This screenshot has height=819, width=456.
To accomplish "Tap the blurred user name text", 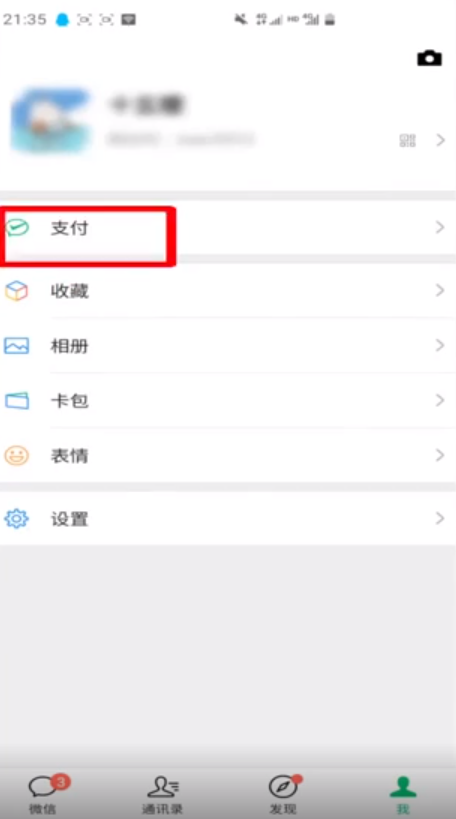I will coord(145,105).
